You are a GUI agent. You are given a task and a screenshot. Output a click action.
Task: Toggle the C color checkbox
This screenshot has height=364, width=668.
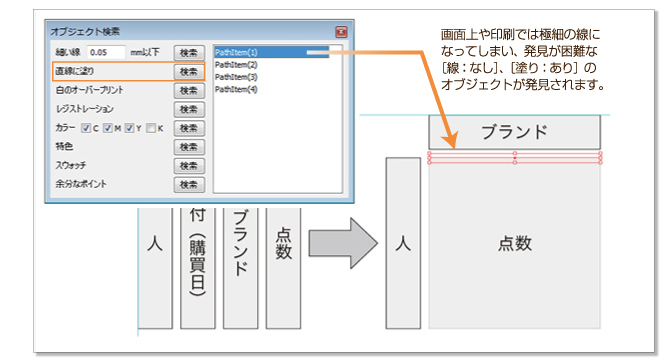point(86,128)
